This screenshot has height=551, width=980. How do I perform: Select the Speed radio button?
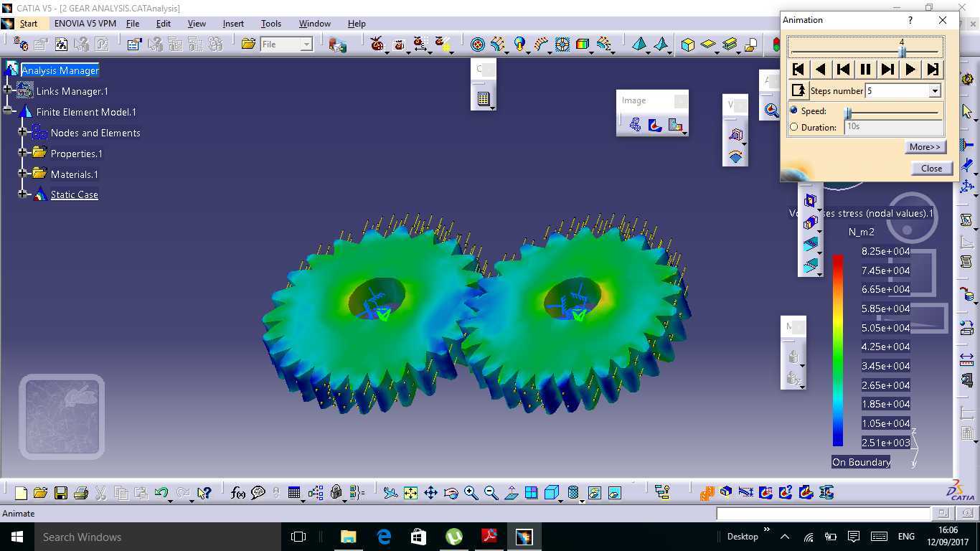click(x=793, y=110)
